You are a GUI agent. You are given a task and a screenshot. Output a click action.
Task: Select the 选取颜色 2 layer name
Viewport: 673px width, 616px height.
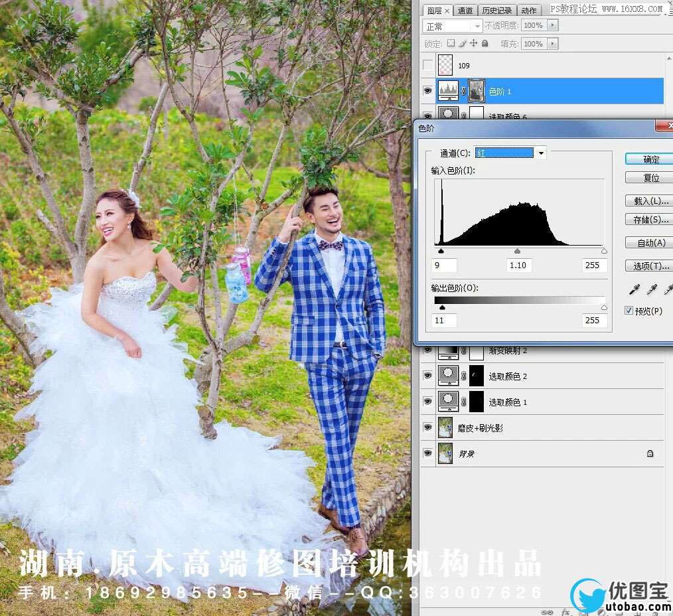[508, 376]
